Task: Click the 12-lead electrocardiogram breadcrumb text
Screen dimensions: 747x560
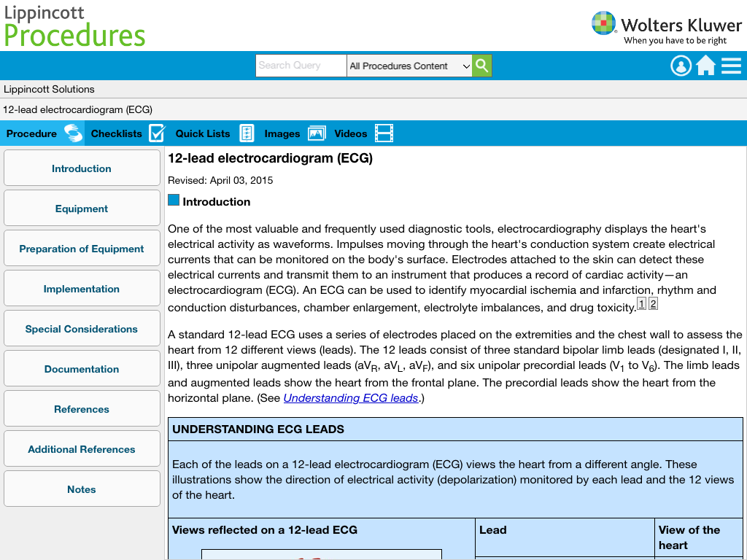Action: pyautogui.click(x=77, y=109)
